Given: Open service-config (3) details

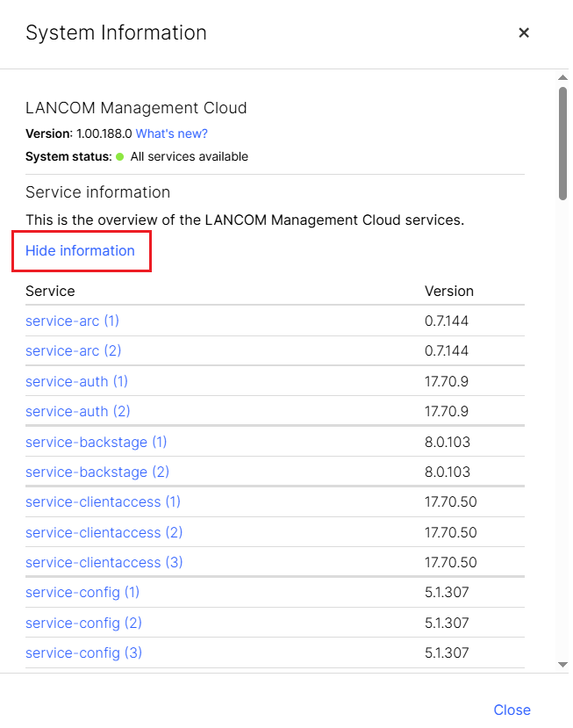Looking at the screenshot, I should point(83,652).
